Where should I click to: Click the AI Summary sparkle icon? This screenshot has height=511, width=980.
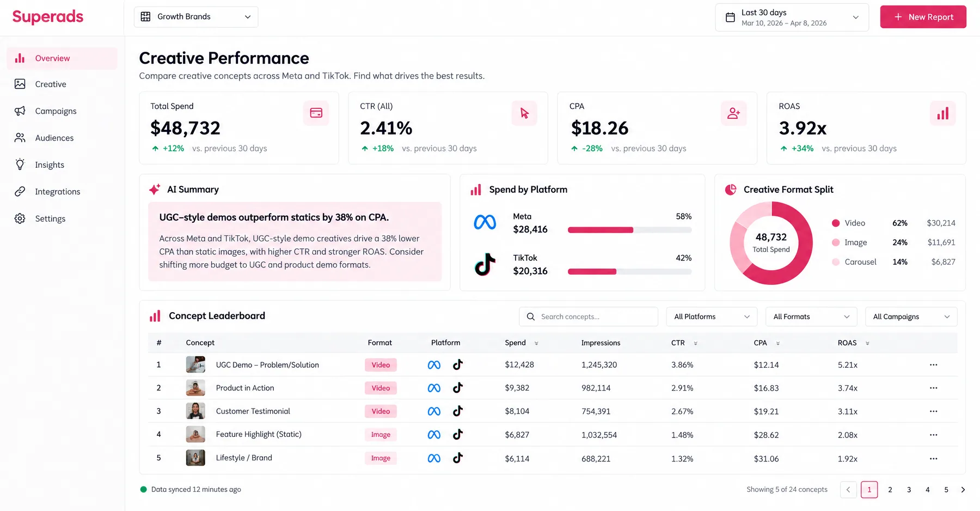tap(155, 189)
